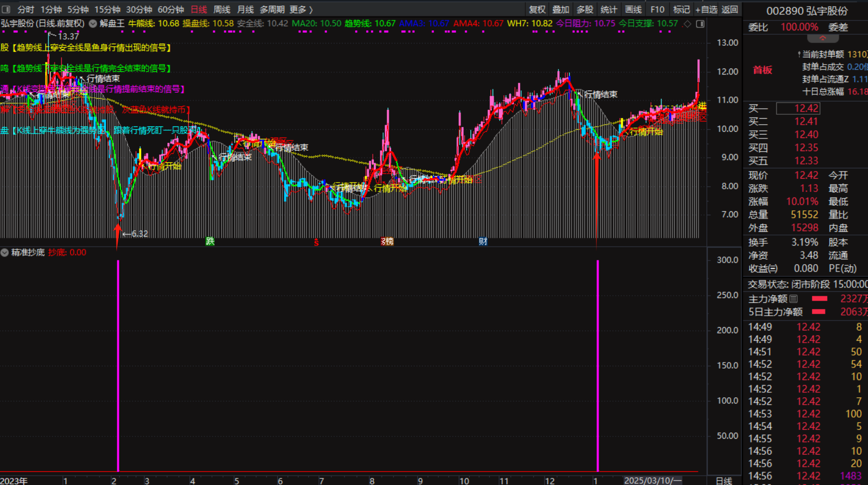Image resolution: width=868 pixels, height=485 pixels.
Task: Add stock with +自选 button
Action: coord(706,9)
